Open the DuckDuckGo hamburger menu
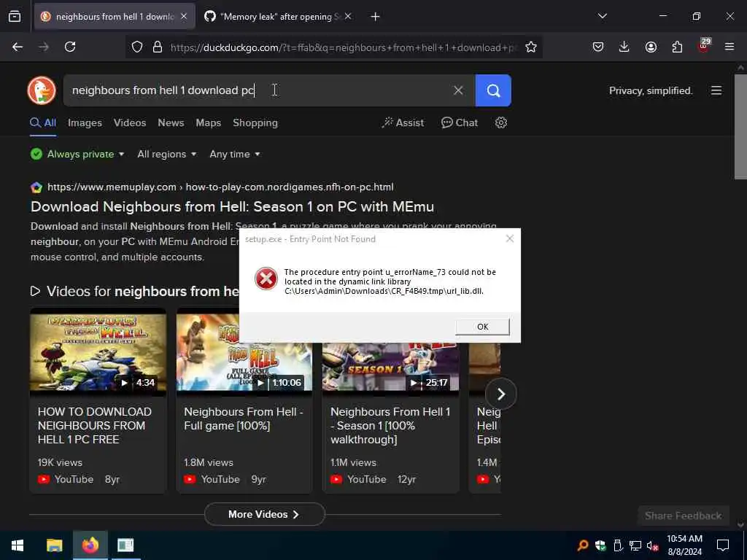Viewport: 747px width, 560px height. pos(716,90)
